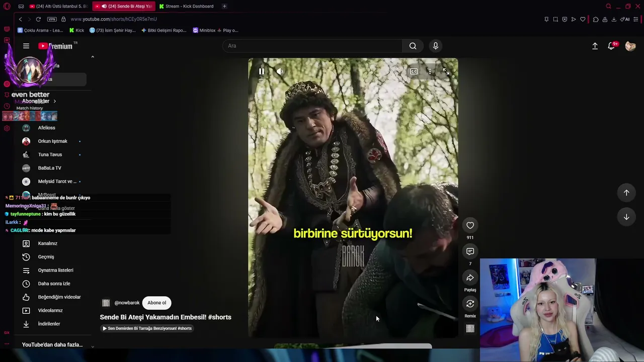Open the Kick bookmark
644x362 pixels.
[76, 30]
